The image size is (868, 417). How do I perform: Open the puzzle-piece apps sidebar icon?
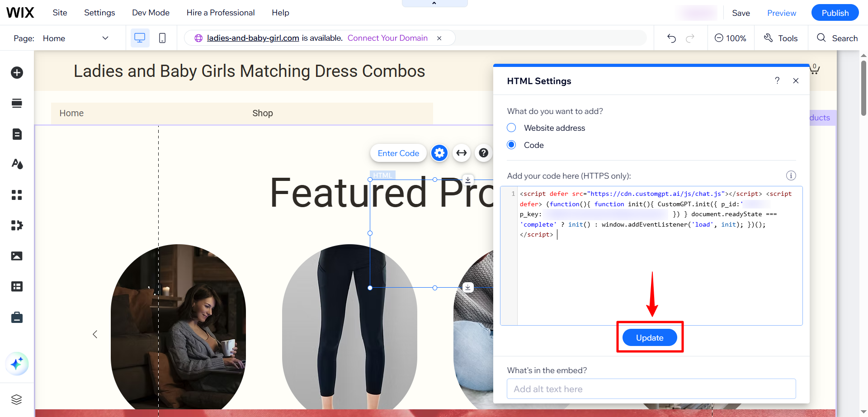(17, 225)
